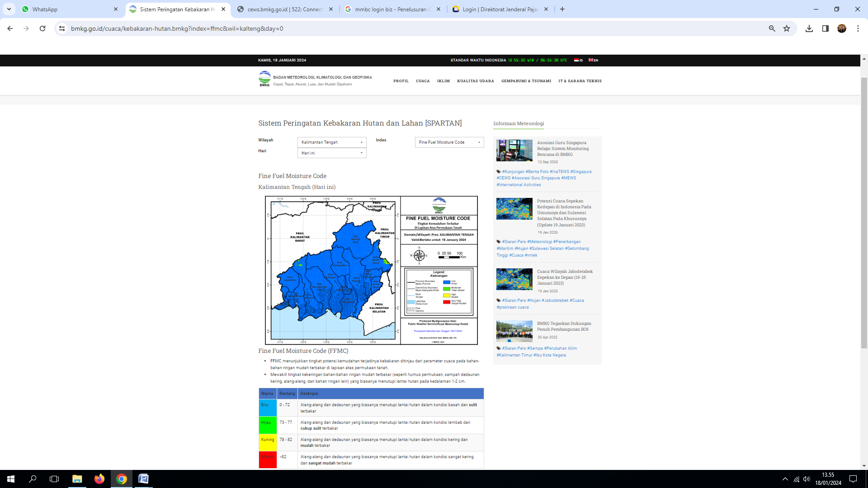Click the BMKG logo in header
Viewport: 868px width, 488px height.
pyautogui.click(x=264, y=79)
